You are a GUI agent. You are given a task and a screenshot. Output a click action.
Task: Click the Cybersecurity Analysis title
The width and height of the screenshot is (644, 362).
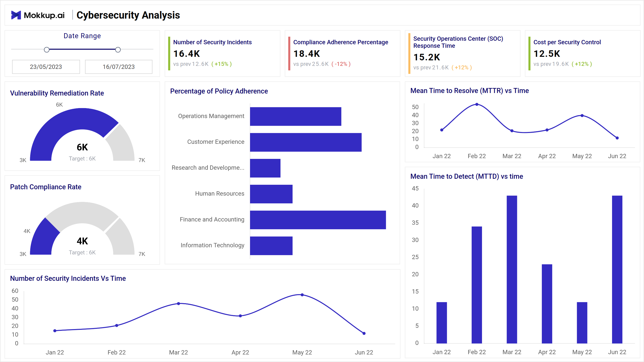pos(128,15)
